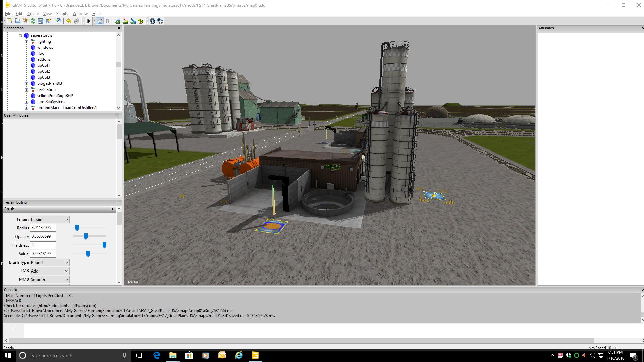Toggle the house navigation mode button
This screenshot has height=362, width=644.
(100, 21)
